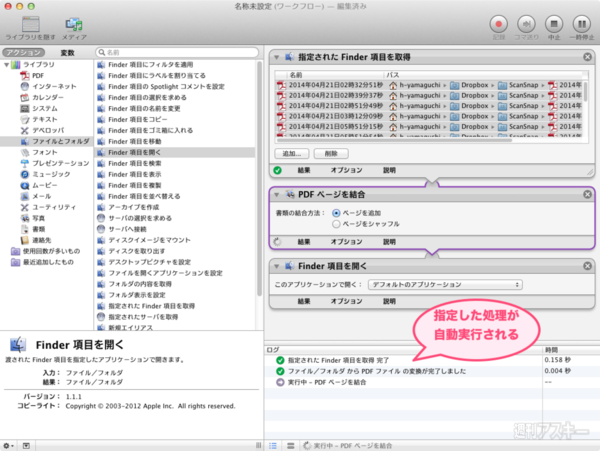The width and height of the screenshot is (600, 451).
Task: Select ミュージック category icon
Action: click(x=24, y=174)
